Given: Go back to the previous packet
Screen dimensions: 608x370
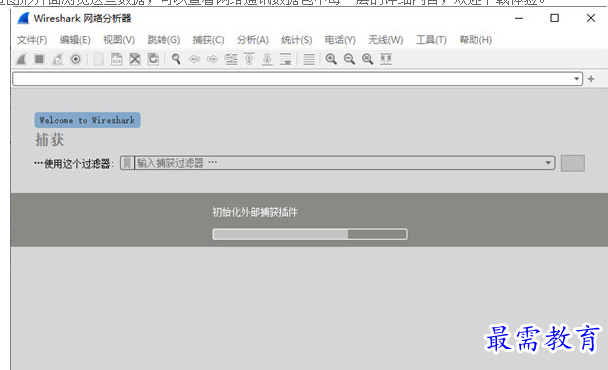Looking at the screenshot, I should point(194,59).
